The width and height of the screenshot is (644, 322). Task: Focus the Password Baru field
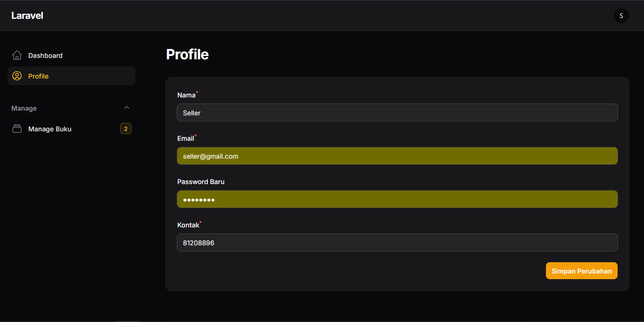397,200
